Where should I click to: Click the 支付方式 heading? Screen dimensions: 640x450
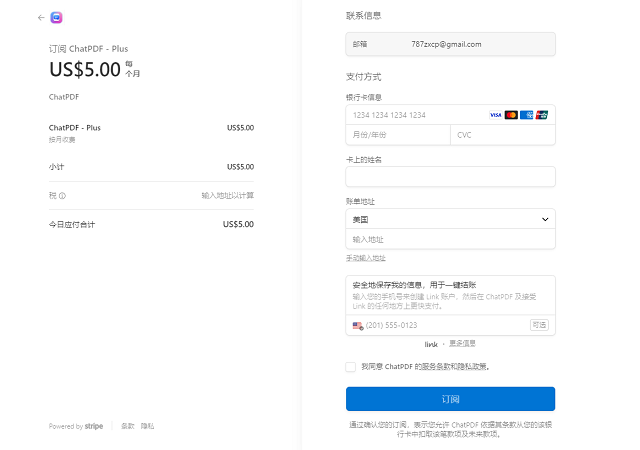point(364,77)
